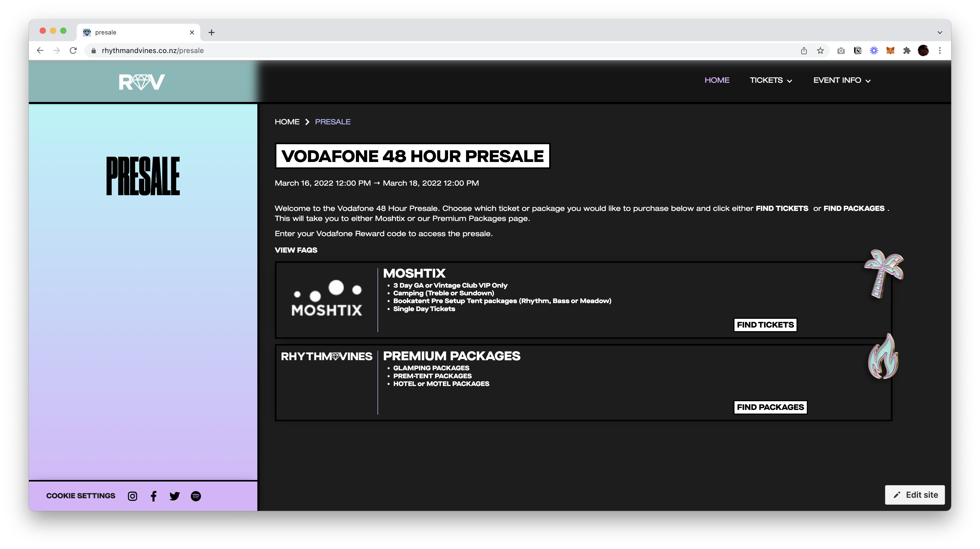980x549 pixels.
Task: Click the Rhythm & Vines wordmark logo
Action: [x=326, y=356]
